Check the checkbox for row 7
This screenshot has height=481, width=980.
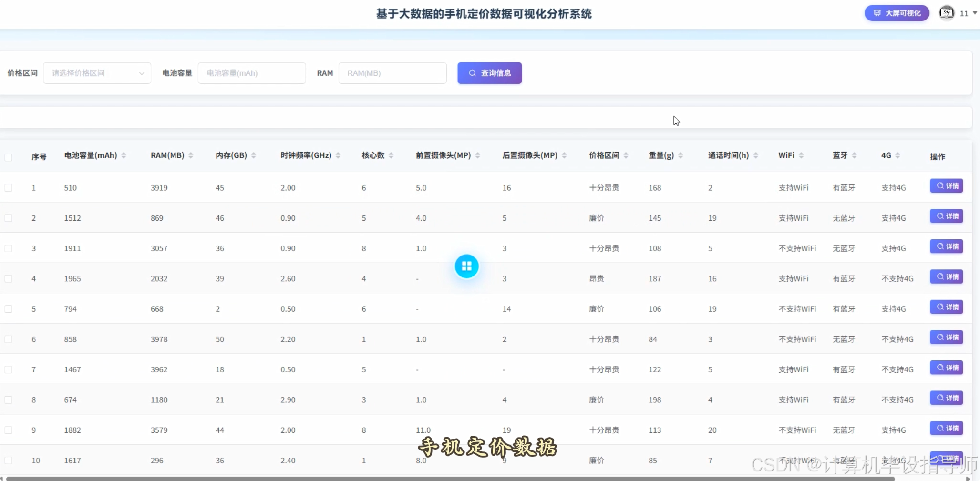(9, 369)
